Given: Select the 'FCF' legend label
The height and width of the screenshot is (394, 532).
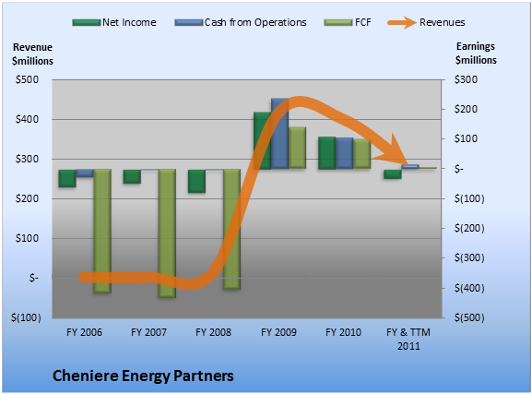Looking at the screenshot, I should click(362, 22).
